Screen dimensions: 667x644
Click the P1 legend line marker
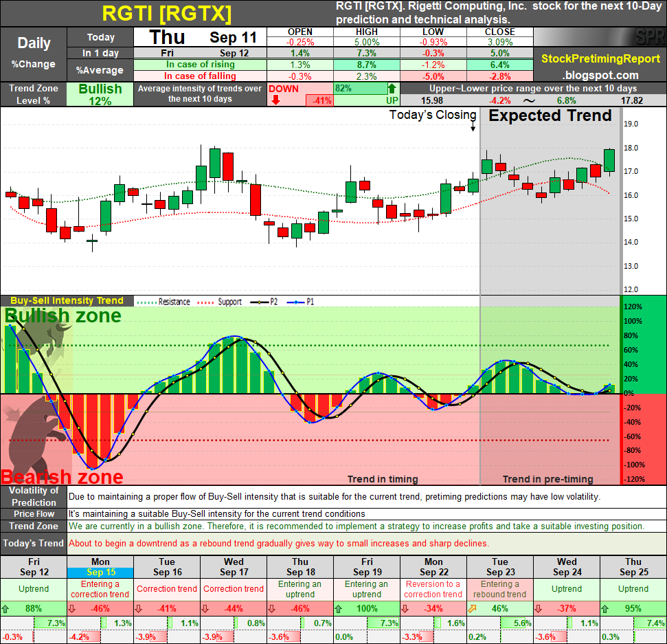(296, 302)
